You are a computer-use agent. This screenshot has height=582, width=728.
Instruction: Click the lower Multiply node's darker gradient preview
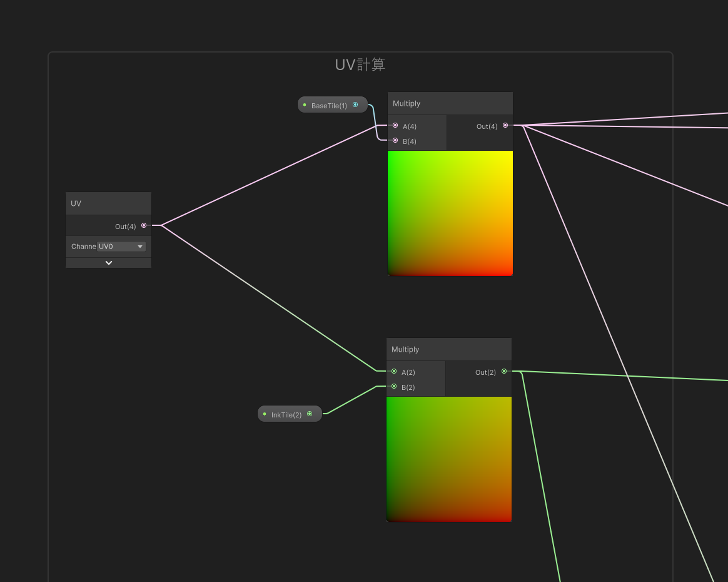[449, 459]
